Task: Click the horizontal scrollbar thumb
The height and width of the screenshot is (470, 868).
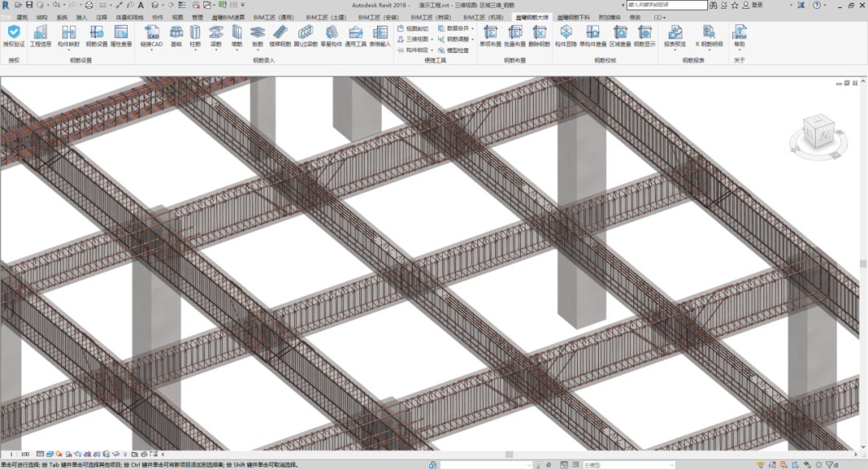Action: pyautogui.click(x=510, y=454)
